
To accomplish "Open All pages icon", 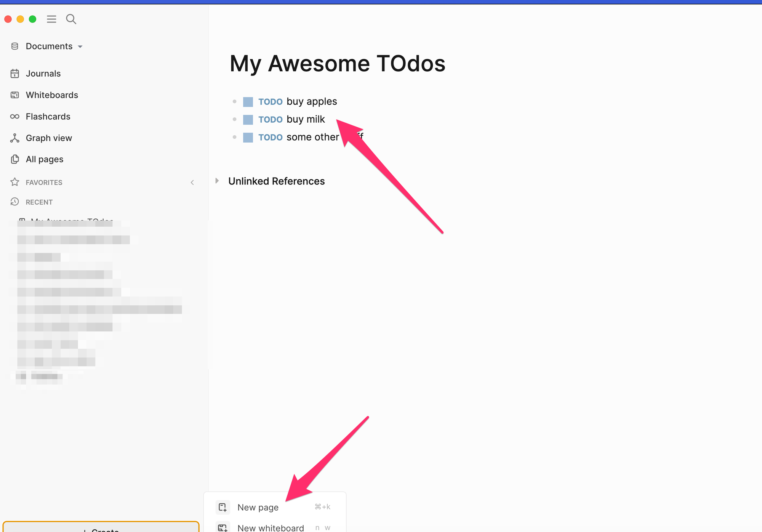I will tap(15, 159).
